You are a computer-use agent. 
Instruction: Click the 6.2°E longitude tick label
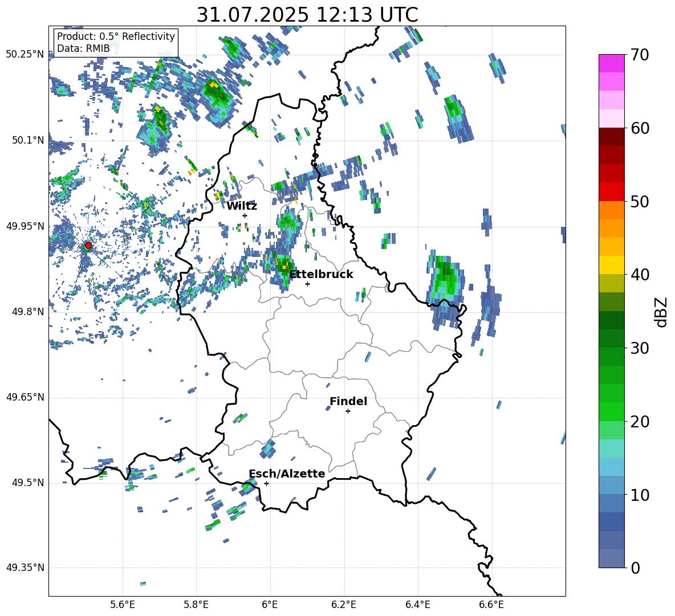(x=344, y=605)
